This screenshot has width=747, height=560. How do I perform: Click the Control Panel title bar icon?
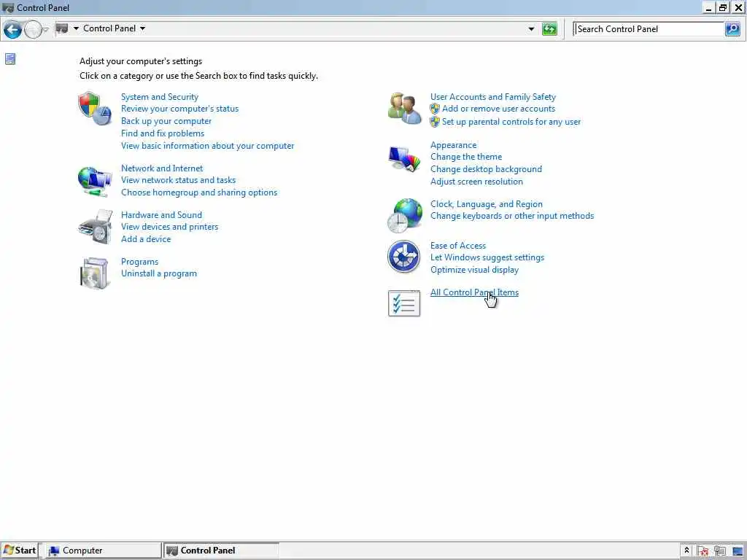tap(8, 7)
